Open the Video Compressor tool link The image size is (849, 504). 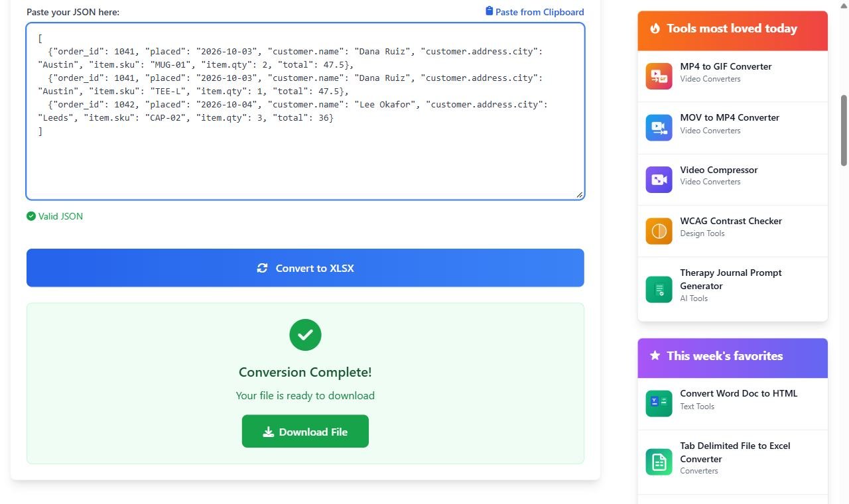click(718, 170)
